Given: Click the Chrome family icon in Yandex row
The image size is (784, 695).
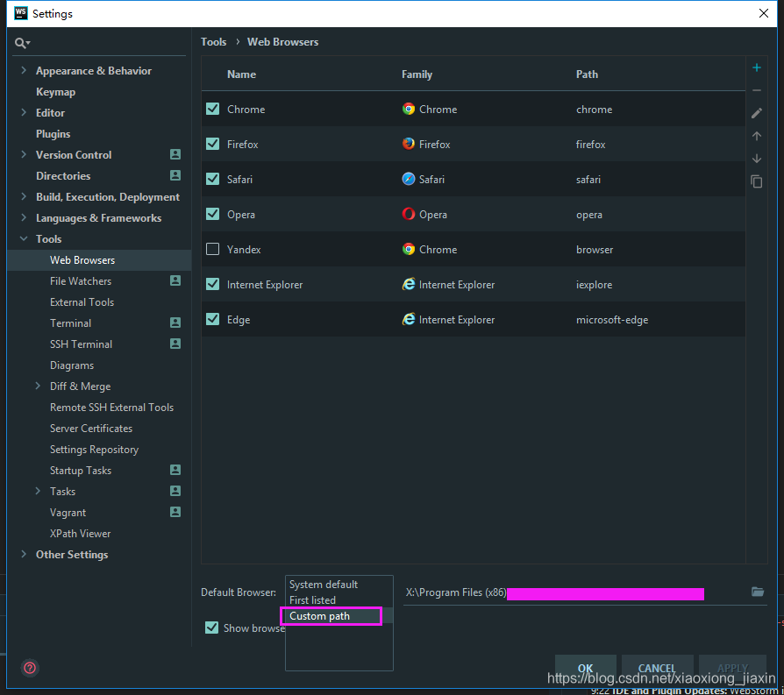Looking at the screenshot, I should coord(409,249).
